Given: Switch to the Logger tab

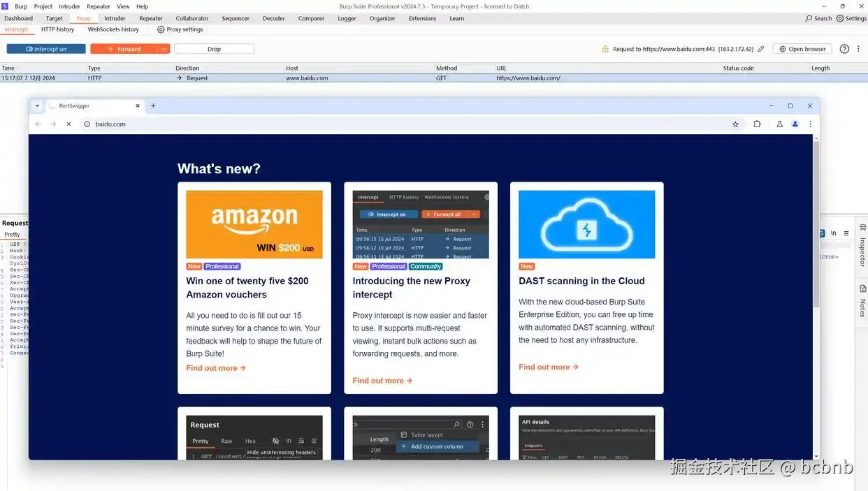Looking at the screenshot, I should (347, 18).
